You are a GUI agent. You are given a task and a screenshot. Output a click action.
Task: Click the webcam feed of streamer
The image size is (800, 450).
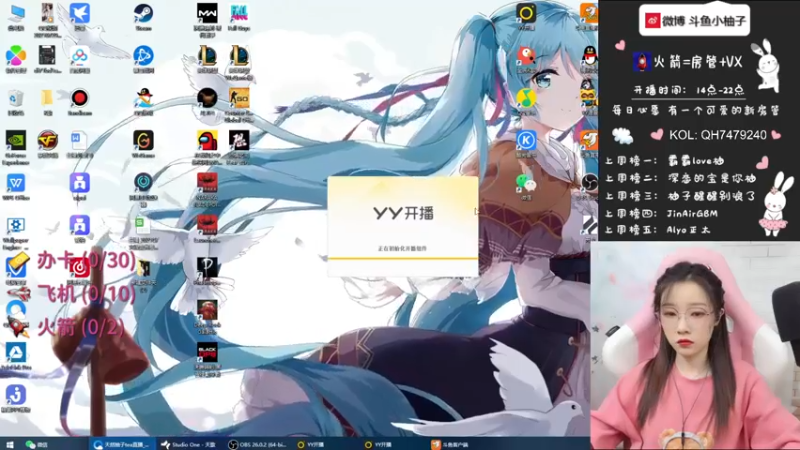pos(695,345)
